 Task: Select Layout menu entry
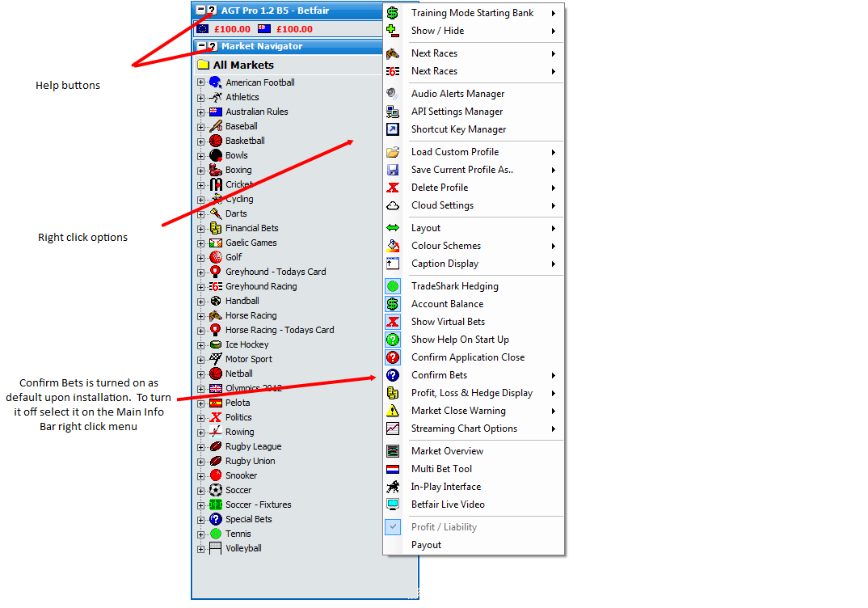pyautogui.click(x=474, y=227)
